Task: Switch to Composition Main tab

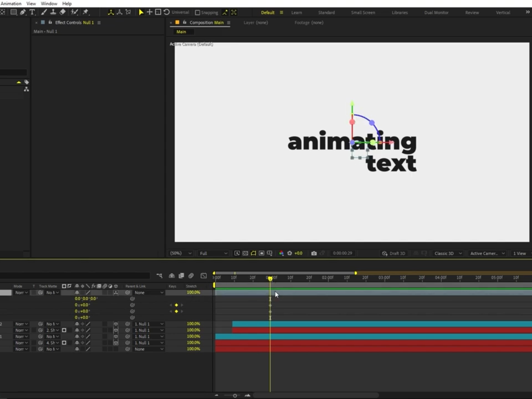Action: click(207, 22)
